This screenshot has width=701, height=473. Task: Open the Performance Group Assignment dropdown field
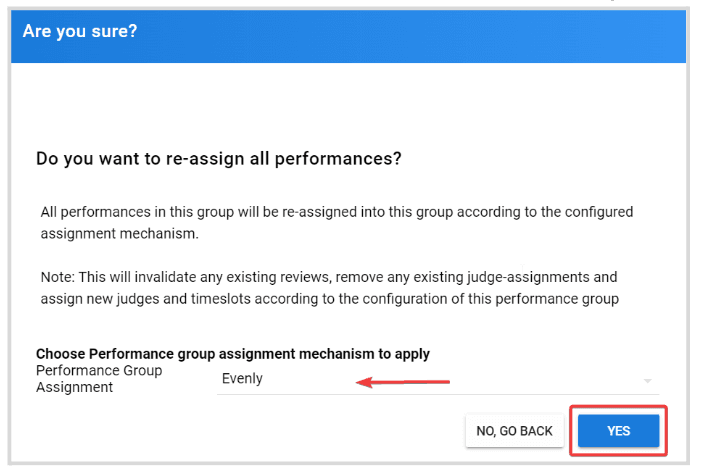[x=438, y=379]
